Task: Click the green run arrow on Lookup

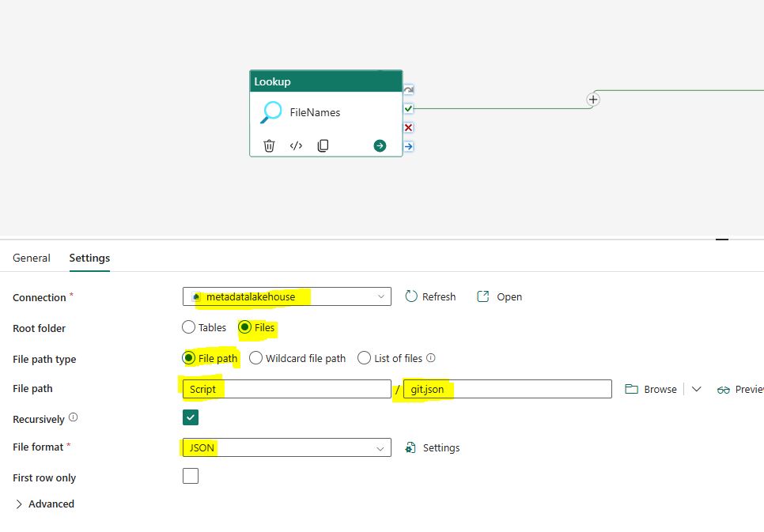Action: [x=380, y=145]
